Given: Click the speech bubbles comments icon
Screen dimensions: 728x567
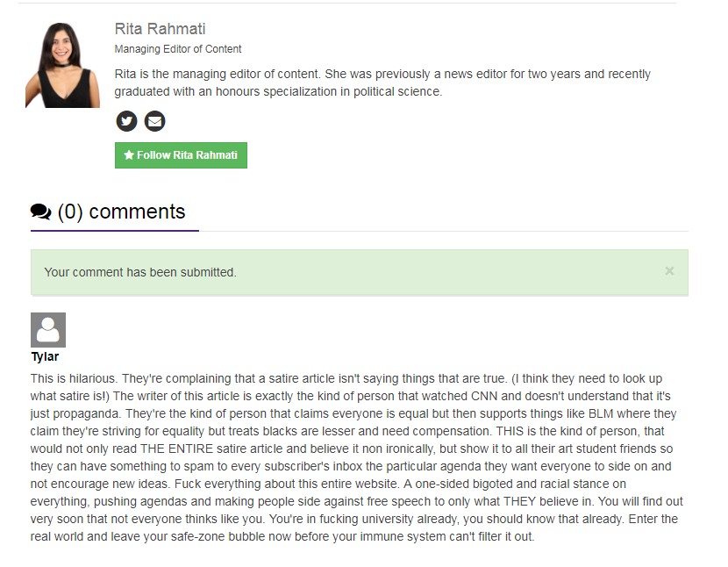Looking at the screenshot, I should pos(40,212).
